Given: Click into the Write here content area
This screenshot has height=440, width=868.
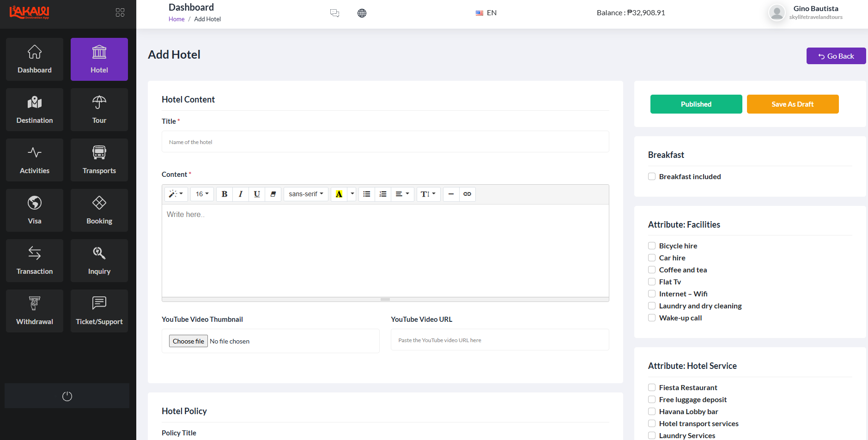Looking at the screenshot, I should point(385,251).
